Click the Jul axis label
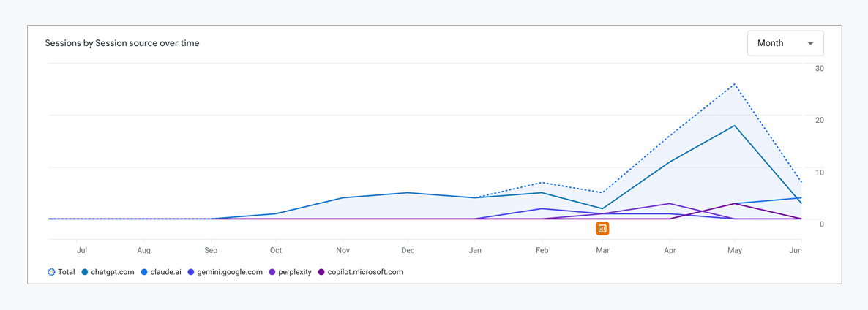 82,250
